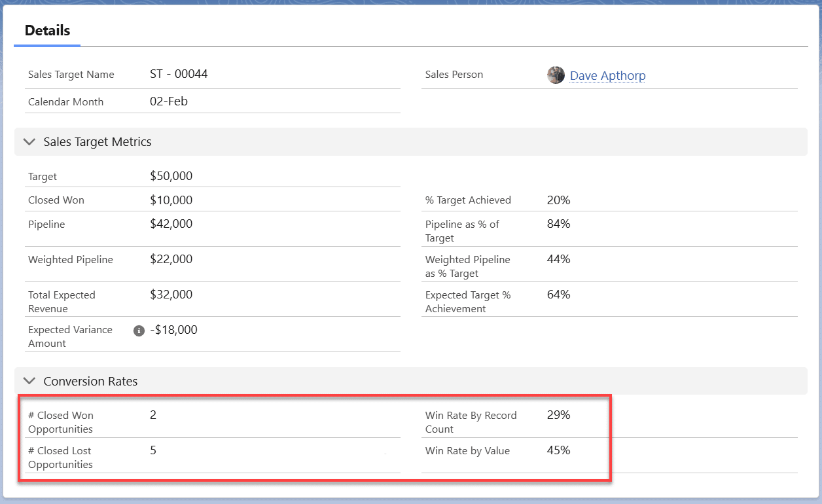Click the Sales Person field label
This screenshot has height=504, width=822.
click(454, 75)
